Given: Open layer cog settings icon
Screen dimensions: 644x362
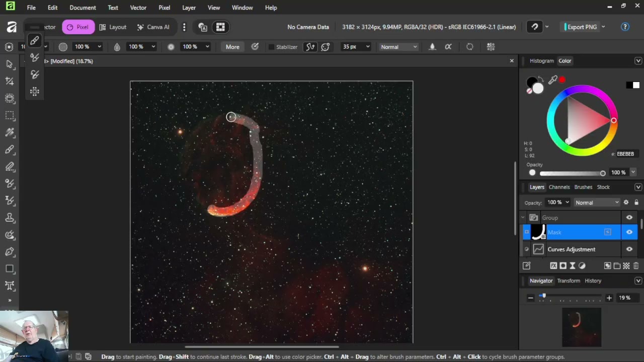Looking at the screenshot, I should click(x=626, y=202).
